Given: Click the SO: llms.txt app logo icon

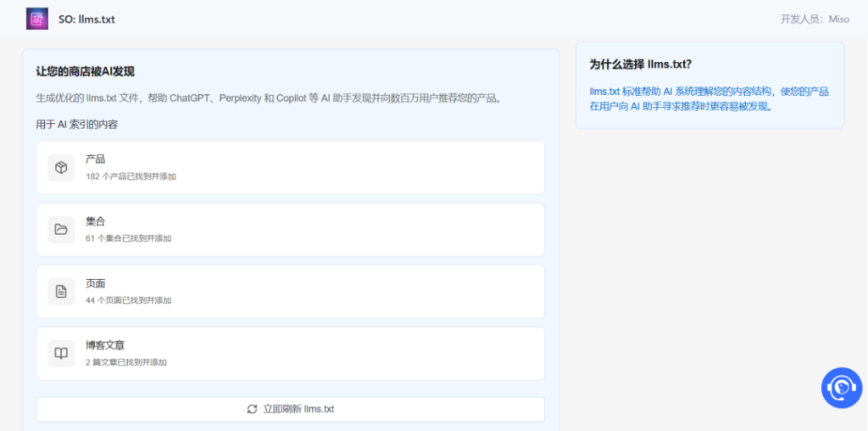Looking at the screenshot, I should (37, 19).
